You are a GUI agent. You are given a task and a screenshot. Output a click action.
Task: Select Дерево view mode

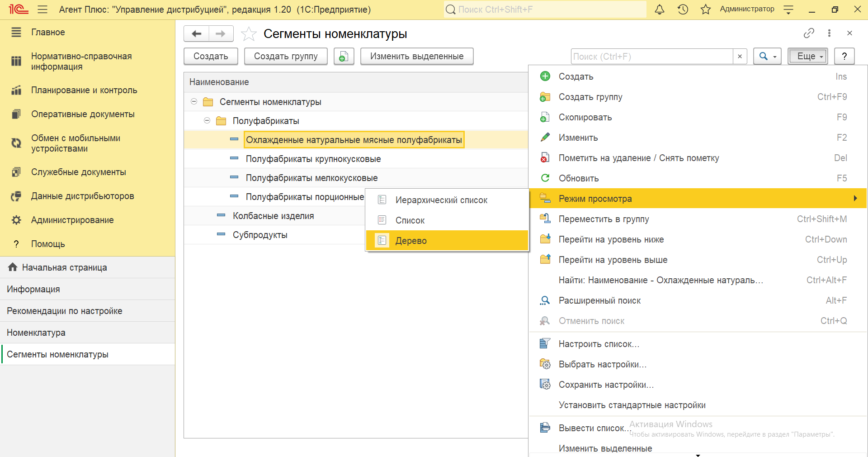coord(410,241)
